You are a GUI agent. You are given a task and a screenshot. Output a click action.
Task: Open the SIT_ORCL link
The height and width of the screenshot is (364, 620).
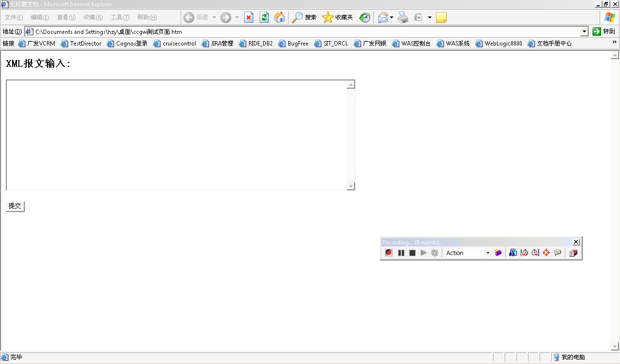point(331,44)
